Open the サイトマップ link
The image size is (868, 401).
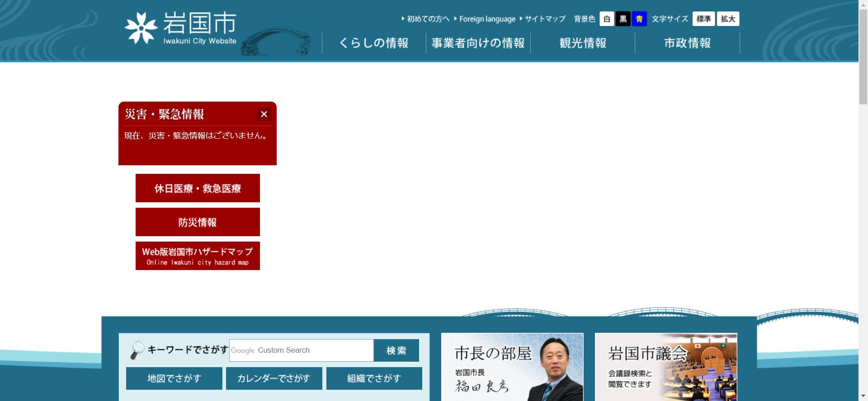click(x=542, y=19)
